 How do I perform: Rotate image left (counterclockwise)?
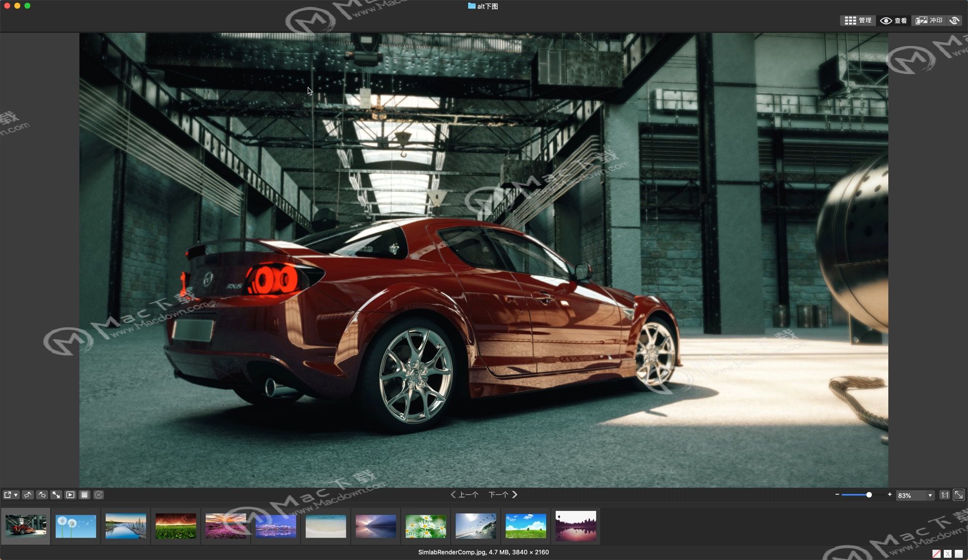[28, 495]
